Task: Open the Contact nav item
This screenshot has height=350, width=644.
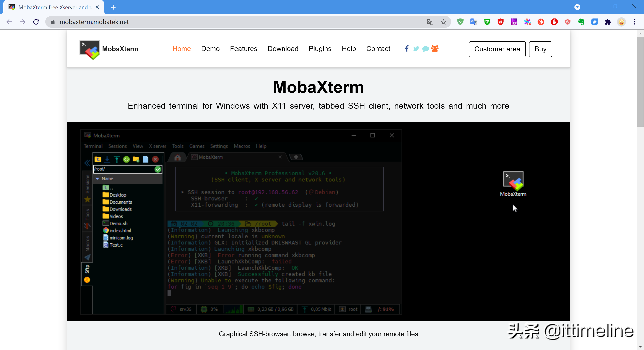Action: pyautogui.click(x=378, y=49)
